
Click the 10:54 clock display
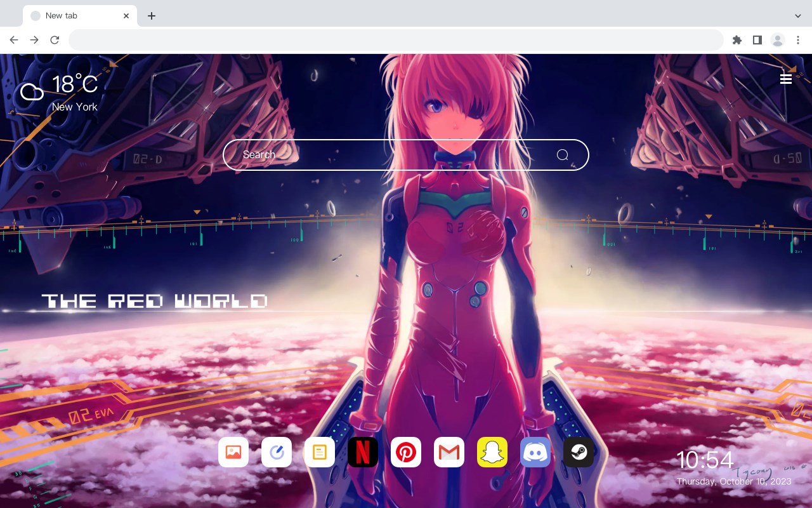[x=705, y=460]
